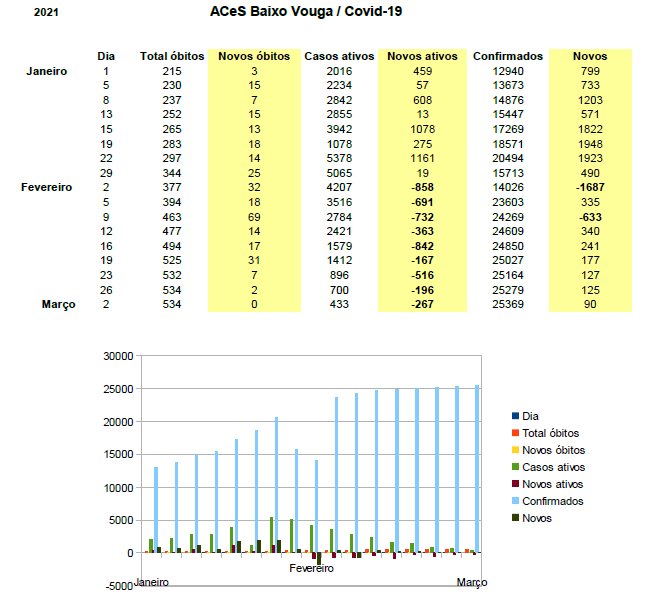Click the 'Janeiro' x-axis label on chart

tap(152, 582)
